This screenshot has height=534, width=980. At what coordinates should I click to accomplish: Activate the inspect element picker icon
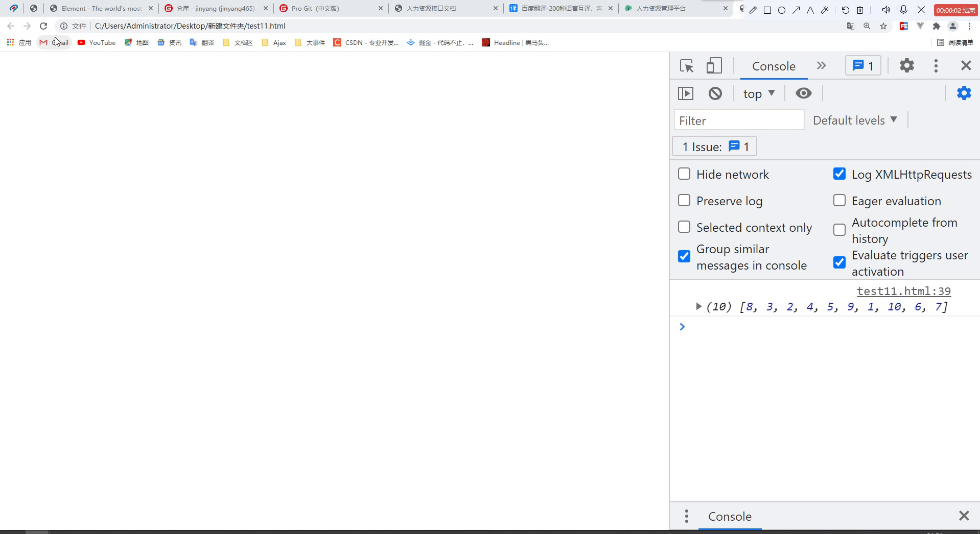(686, 66)
